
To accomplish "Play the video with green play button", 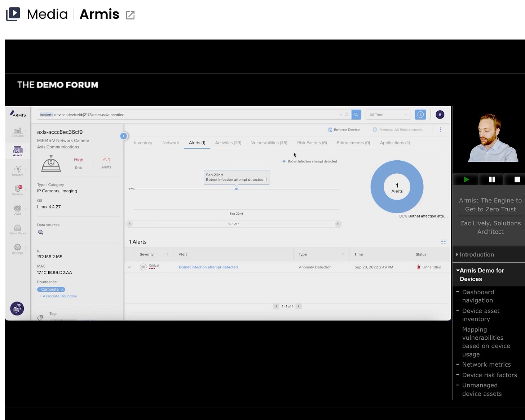I will pos(467,179).
